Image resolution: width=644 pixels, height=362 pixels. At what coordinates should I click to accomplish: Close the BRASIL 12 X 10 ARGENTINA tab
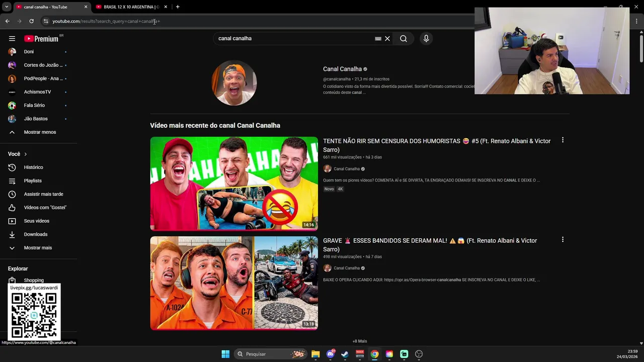(x=166, y=7)
